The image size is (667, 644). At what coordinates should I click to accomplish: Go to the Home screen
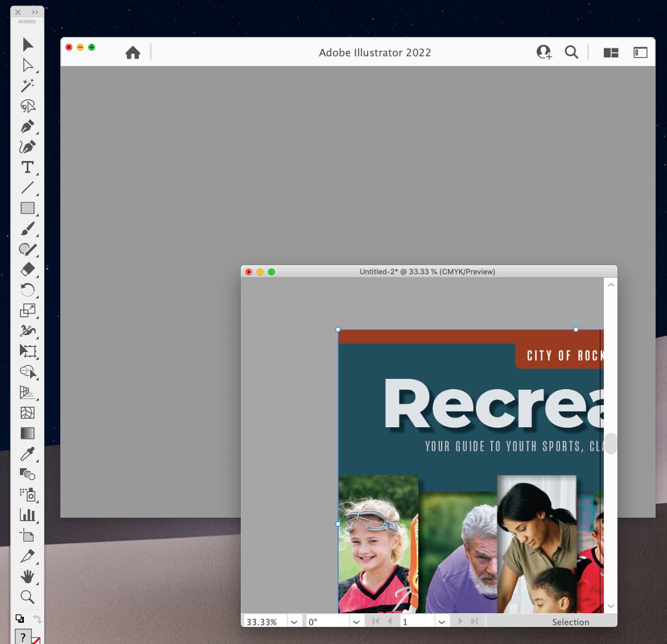click(133, 52)
